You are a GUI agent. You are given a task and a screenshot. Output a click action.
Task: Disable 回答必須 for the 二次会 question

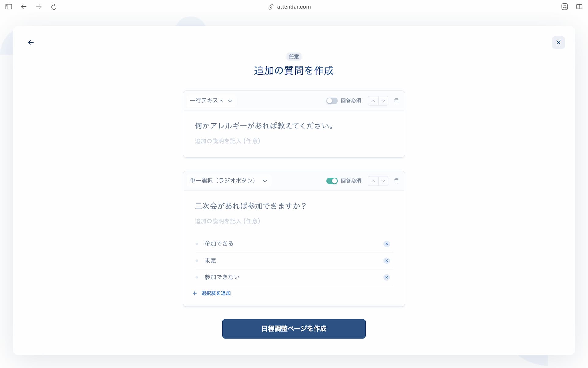pos(332,181)
